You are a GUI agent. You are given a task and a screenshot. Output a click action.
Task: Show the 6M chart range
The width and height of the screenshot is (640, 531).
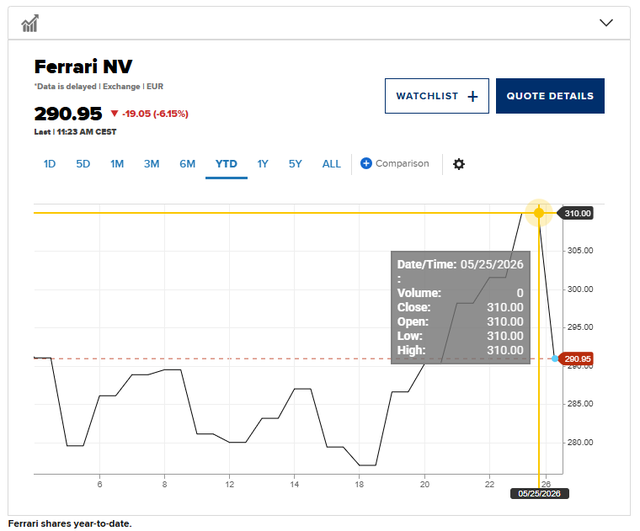[187, 164]
